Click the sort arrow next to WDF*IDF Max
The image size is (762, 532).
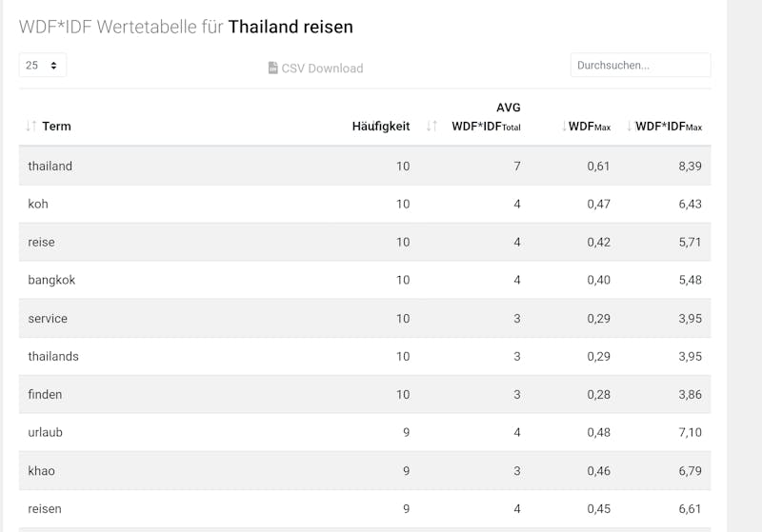(630, 127)
